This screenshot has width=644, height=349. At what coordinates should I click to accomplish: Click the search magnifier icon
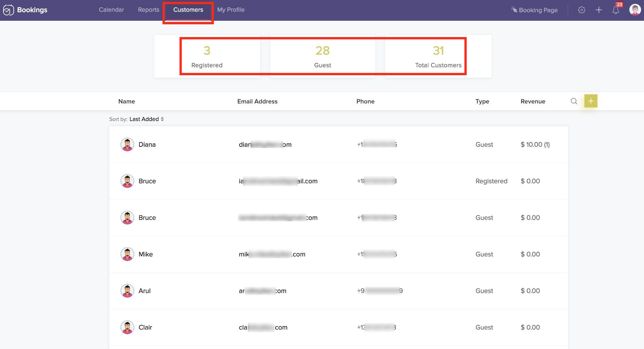(x=574, y=101)
